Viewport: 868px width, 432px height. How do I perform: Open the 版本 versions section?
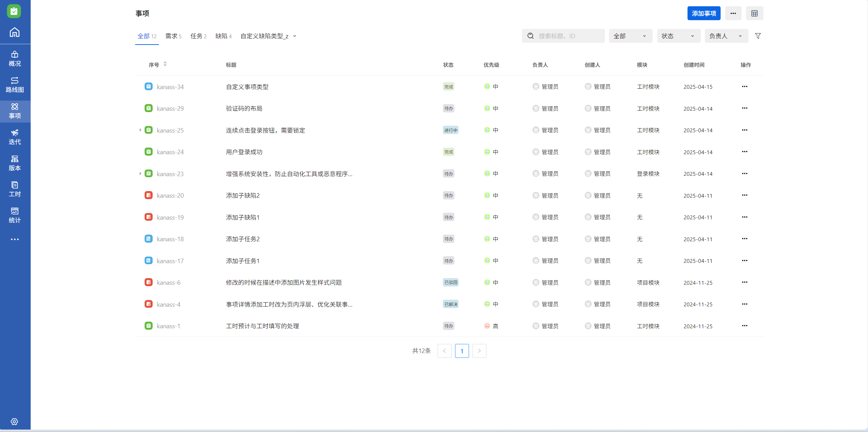pyautogui.click(x=15, y=163)
